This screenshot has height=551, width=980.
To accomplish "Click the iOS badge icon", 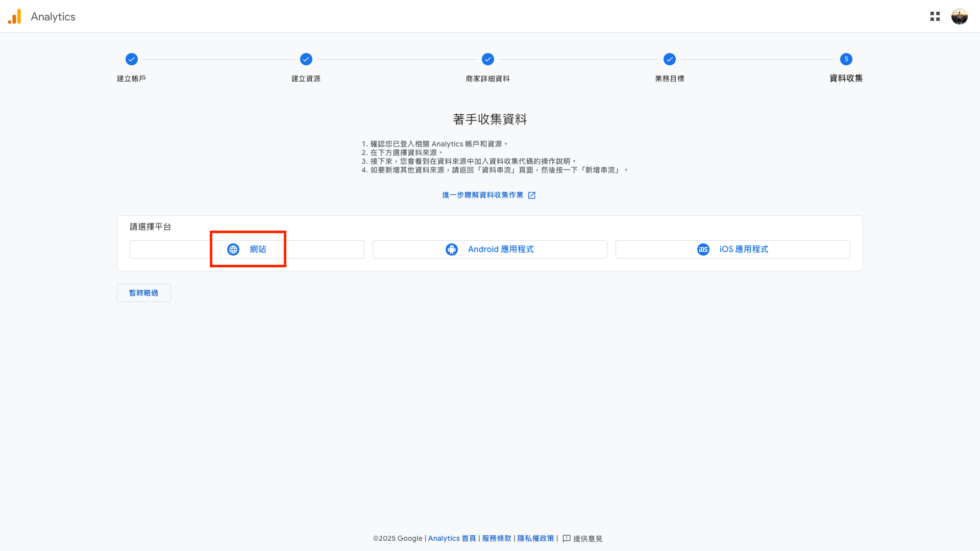I will coord(703,249).
